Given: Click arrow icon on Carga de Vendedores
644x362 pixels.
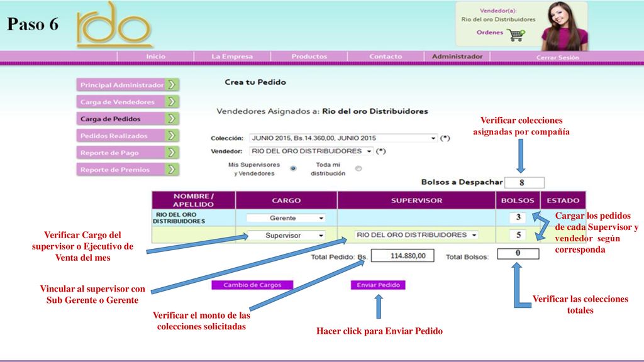Looking at the screenshot, I should tap(172, 101).
